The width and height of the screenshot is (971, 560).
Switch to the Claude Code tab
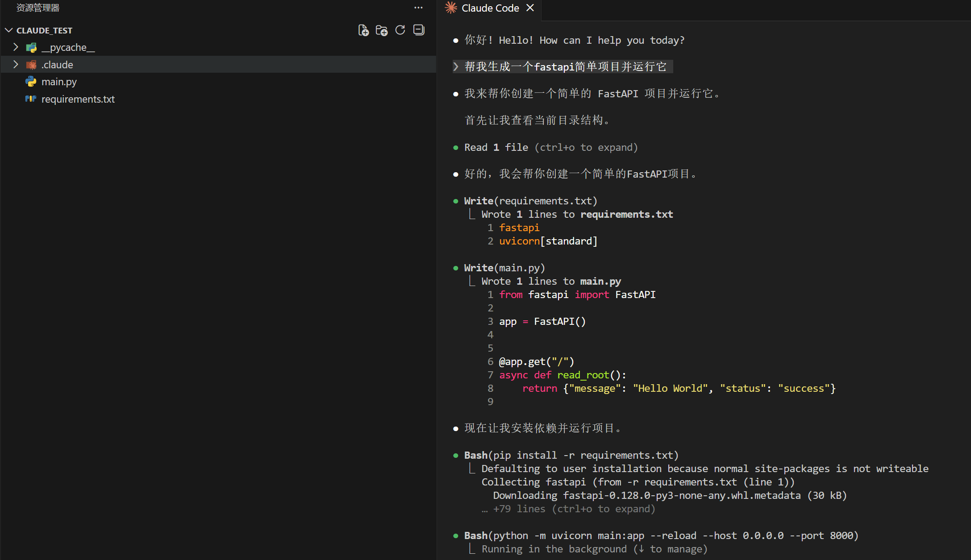pos(490,8)
